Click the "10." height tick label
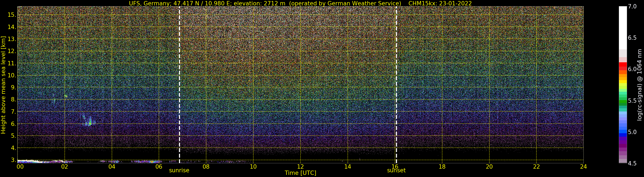644x177 pixels. coord(12,75)
